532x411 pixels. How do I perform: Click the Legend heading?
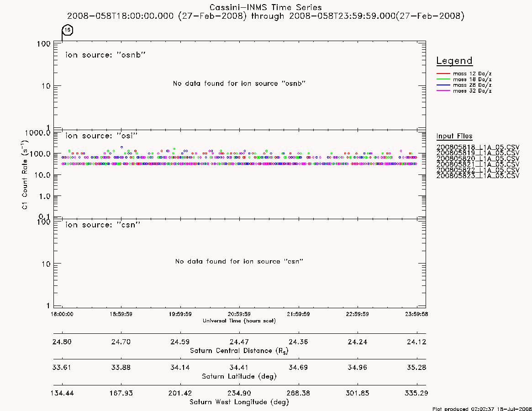coord(454,61)
